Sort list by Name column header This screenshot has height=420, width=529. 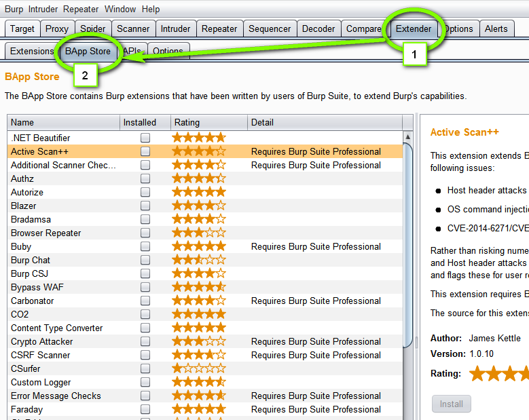[x=63, y=122]
